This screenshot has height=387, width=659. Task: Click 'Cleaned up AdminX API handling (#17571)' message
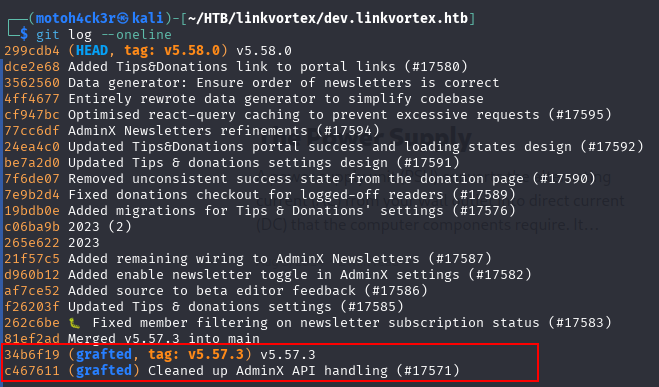click(x=303, y=370)
